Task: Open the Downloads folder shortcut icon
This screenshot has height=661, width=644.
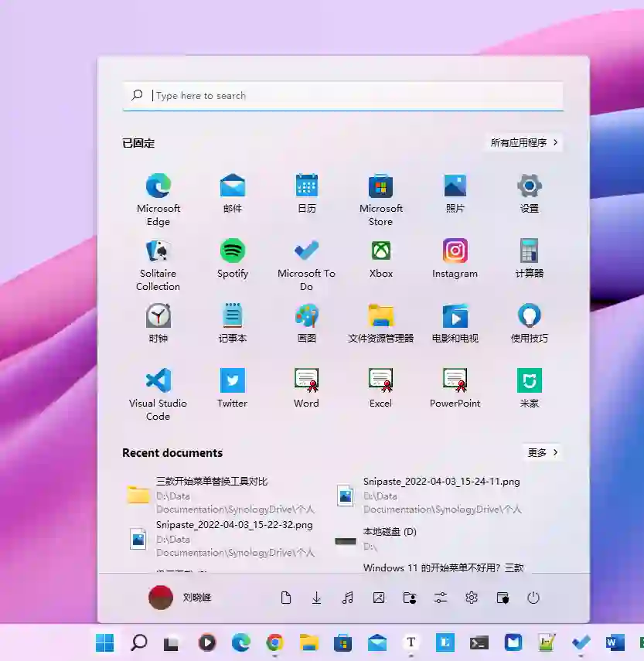Action: point(316,598)
